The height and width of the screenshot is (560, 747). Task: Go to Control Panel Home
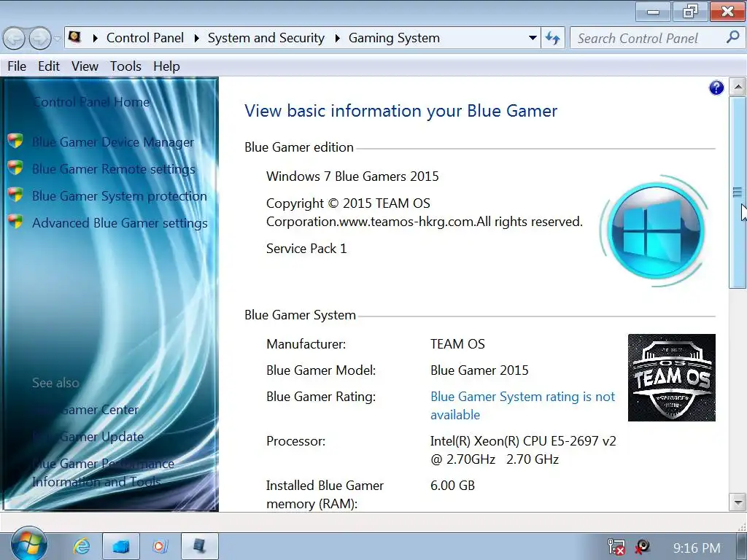point(91,102)
